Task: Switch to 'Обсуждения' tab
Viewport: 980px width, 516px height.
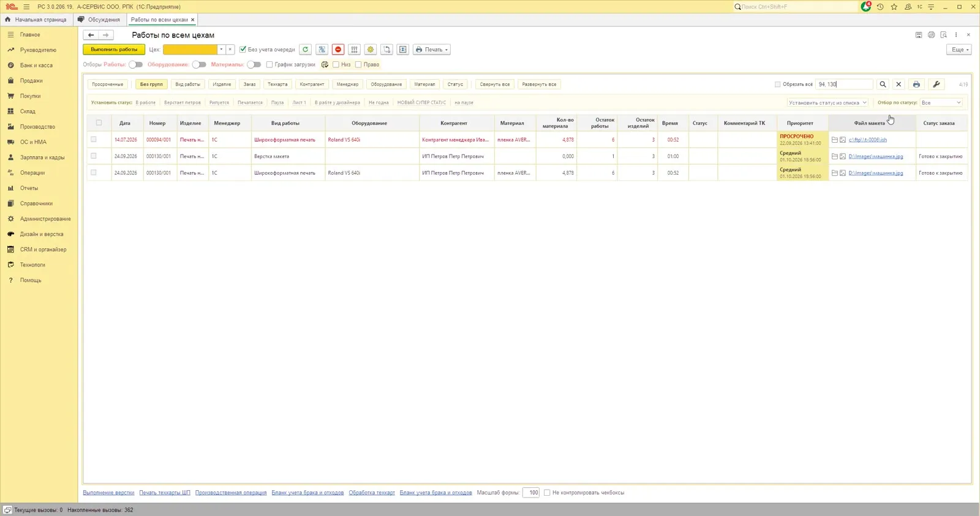Action: tap(99, 20)
